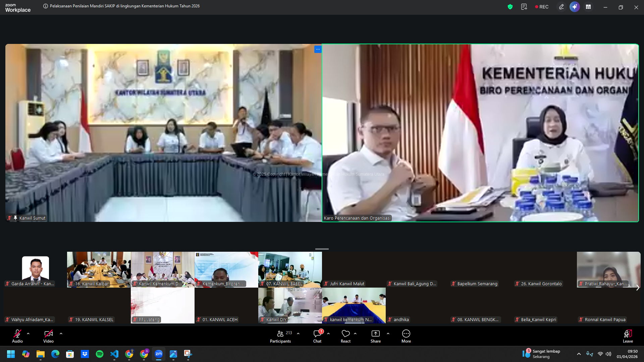Click the gallery resize handle bar
Screen dimensions: 644x362
[322, 249]
